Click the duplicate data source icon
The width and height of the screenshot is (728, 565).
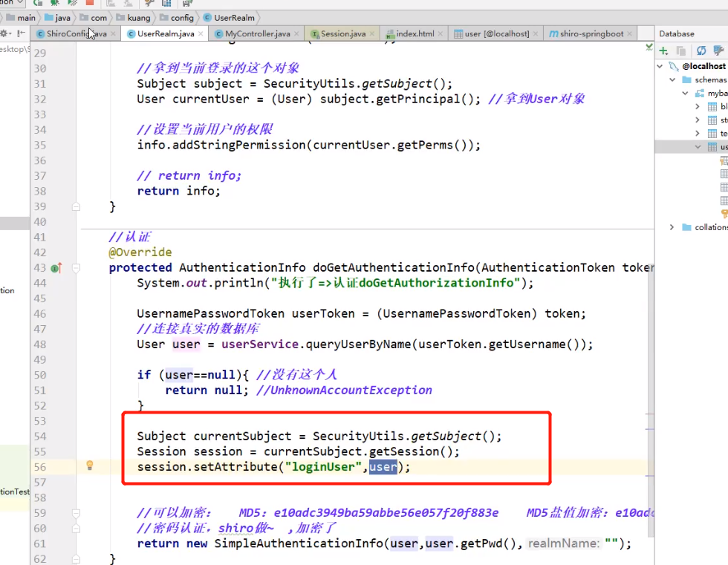coord(681,50)
